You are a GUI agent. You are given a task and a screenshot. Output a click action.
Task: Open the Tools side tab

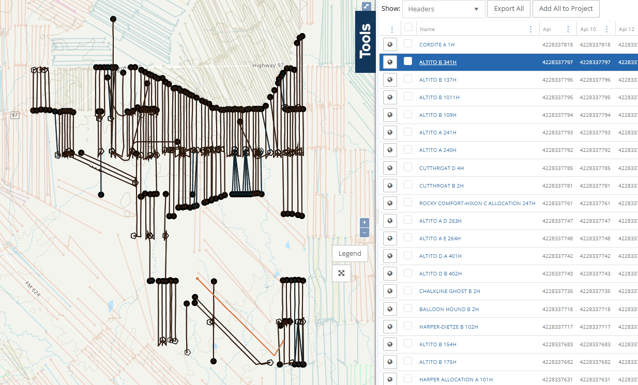pos(365,42)
